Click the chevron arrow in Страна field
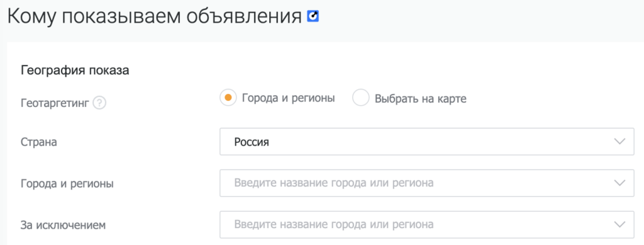The width and height of the screenshot is (644, 245). click(x=619, y=142)
